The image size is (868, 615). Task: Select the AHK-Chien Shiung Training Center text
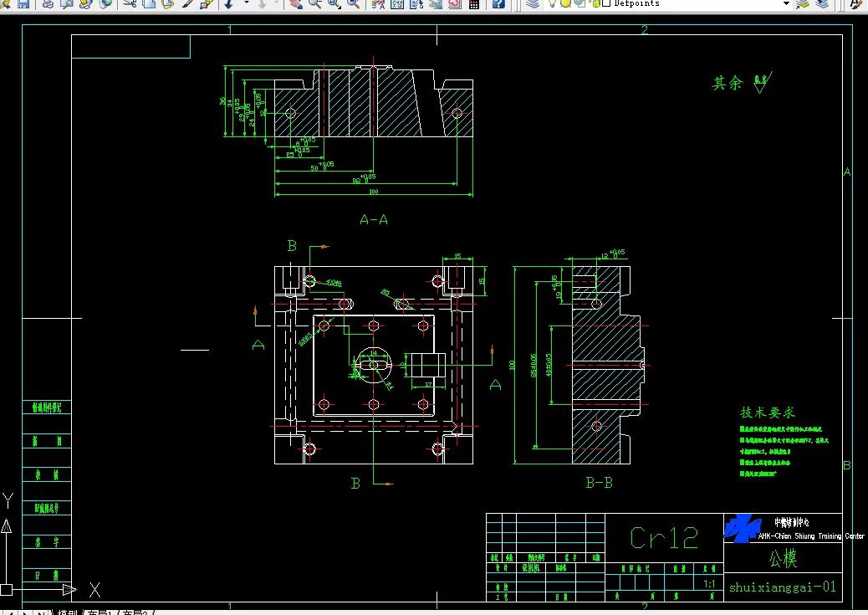[x=811, y=536]
